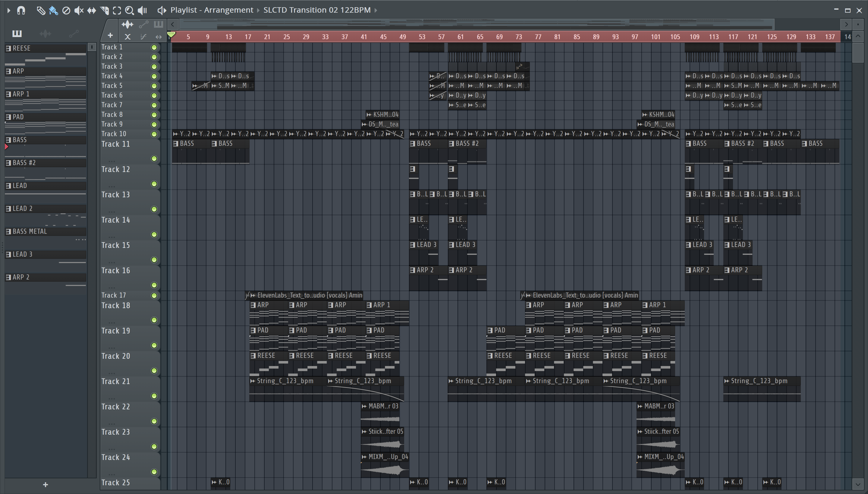The width and height of the screenshot is (868, 494).
Task: Focus audio clips waveform icon
Action: (127, 24)
